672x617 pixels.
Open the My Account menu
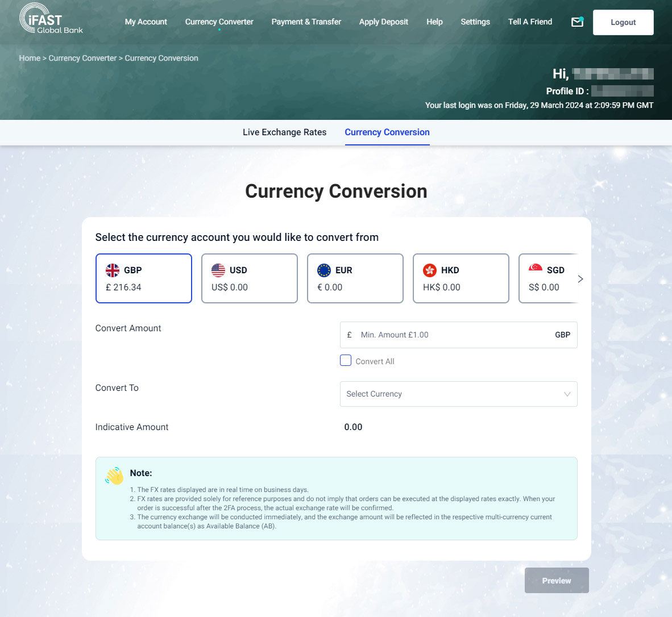coord(146,22)
